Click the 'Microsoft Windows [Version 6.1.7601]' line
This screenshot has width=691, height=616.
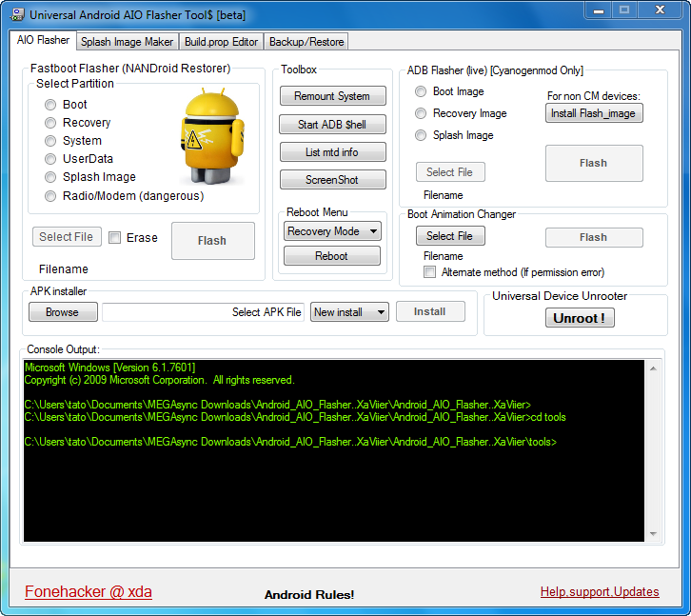pos(109,368)
